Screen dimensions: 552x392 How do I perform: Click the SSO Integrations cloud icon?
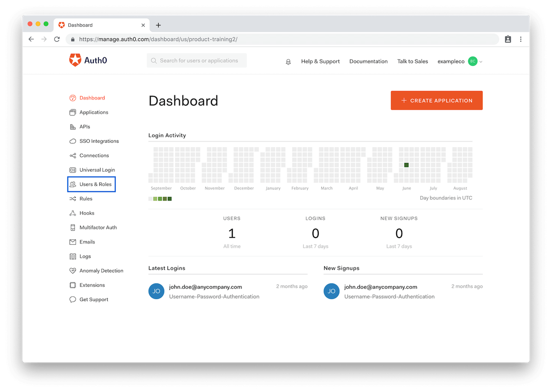(x=73, y=141)
